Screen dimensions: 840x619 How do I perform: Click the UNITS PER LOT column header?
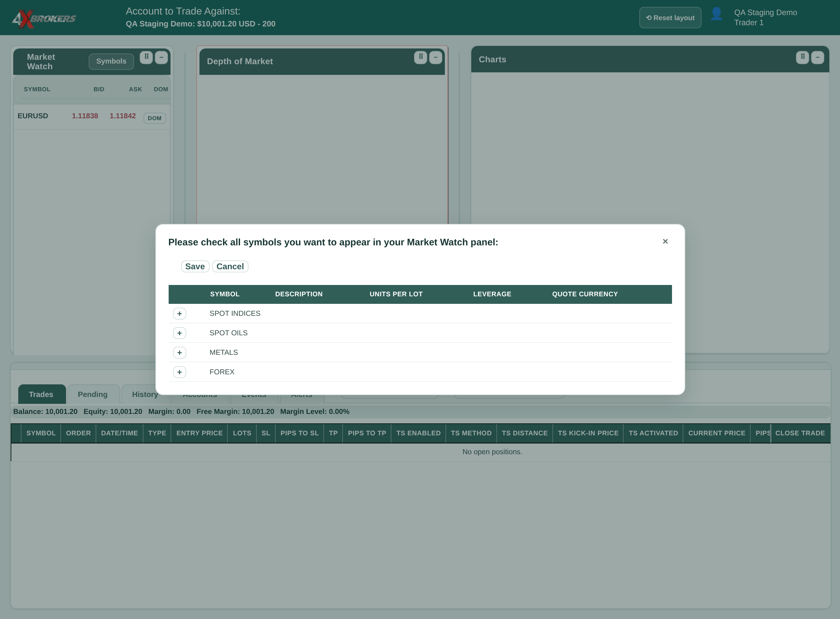pyautogui.click(x=396, y=294)
